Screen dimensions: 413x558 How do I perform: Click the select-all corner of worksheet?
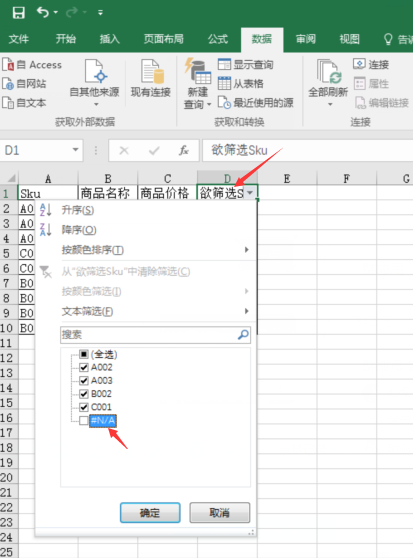[9, 178]
